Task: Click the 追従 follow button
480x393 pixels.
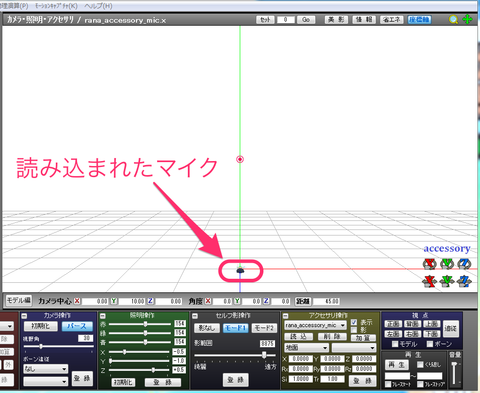Action: 451,329
